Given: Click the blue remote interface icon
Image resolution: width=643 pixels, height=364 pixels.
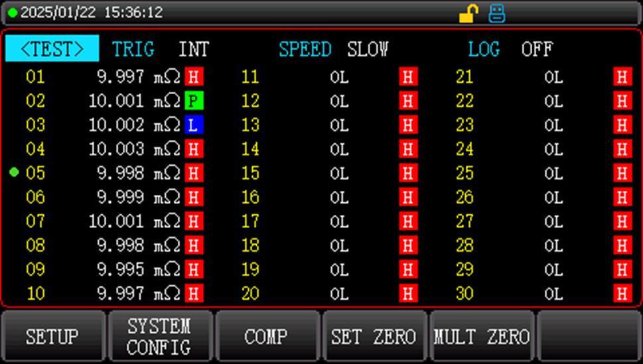Looking at the screenshot, I should point(496,13).
